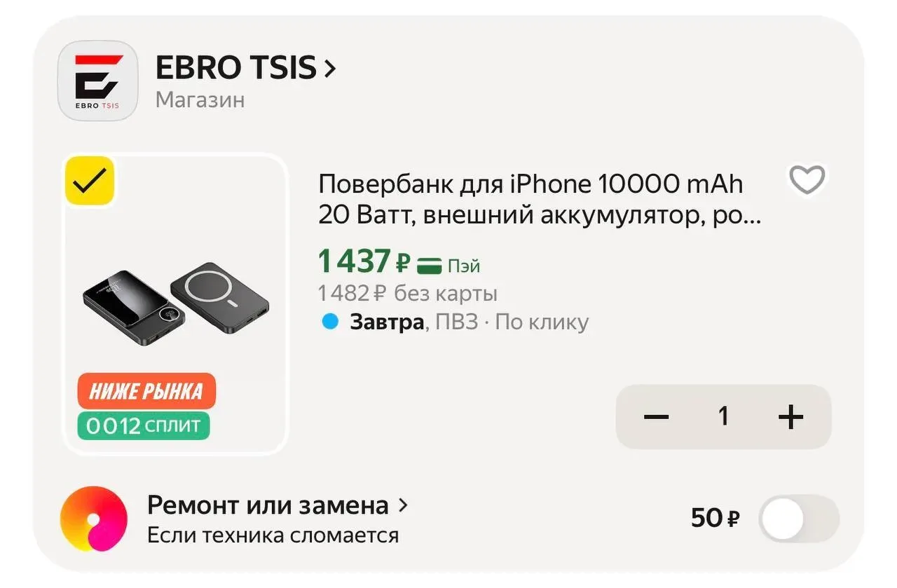Uncheck the yellow item selection checkbox

point(90,181)
